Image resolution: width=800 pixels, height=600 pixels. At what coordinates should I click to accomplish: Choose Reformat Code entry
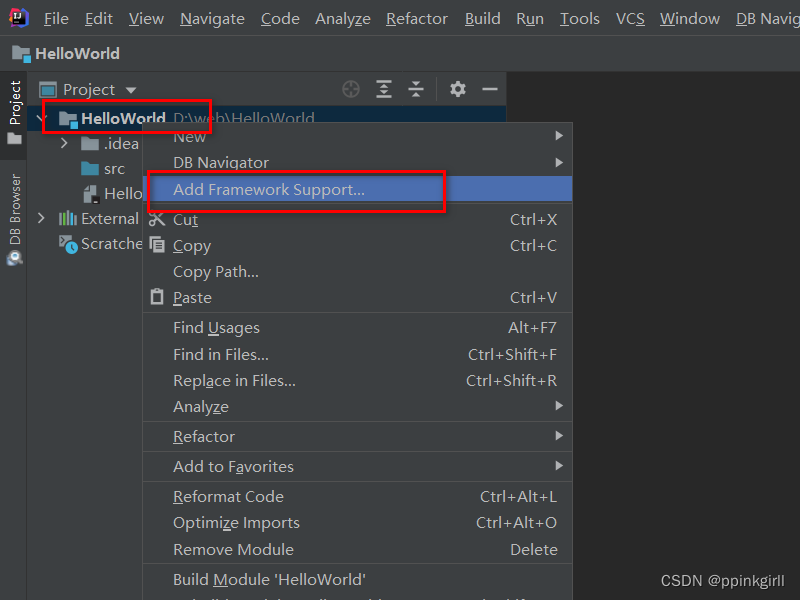[357, 496]
